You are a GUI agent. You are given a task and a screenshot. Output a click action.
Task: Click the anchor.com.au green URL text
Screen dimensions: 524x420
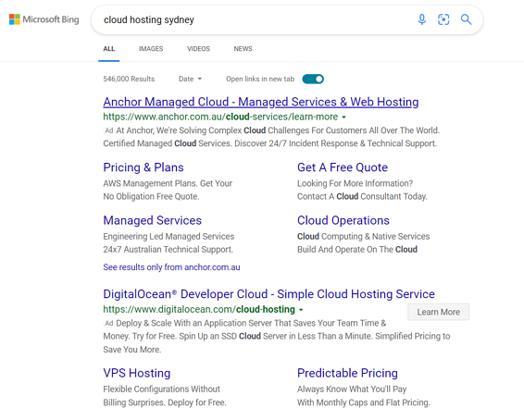220,117
